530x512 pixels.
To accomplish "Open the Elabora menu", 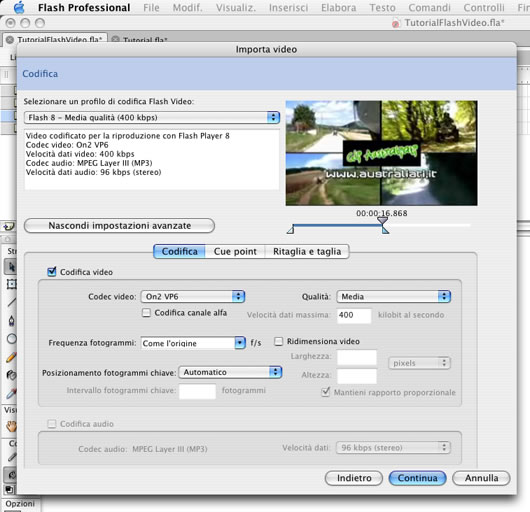I will (338, 7).
